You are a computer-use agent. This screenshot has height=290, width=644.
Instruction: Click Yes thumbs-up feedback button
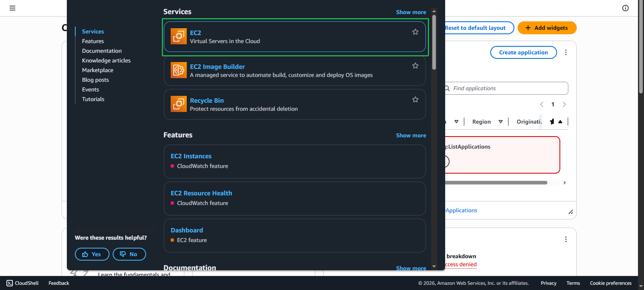point(92,254)
